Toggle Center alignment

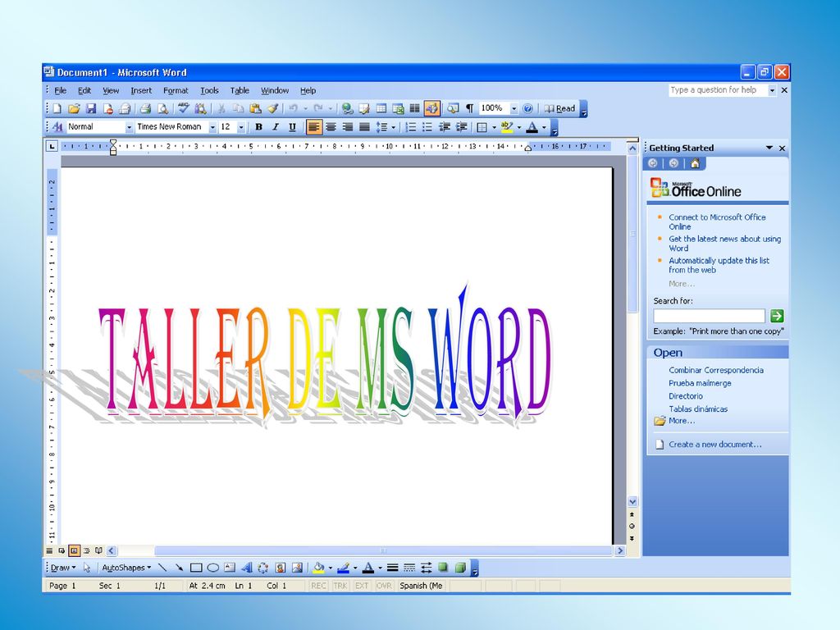tap(331, 127)
